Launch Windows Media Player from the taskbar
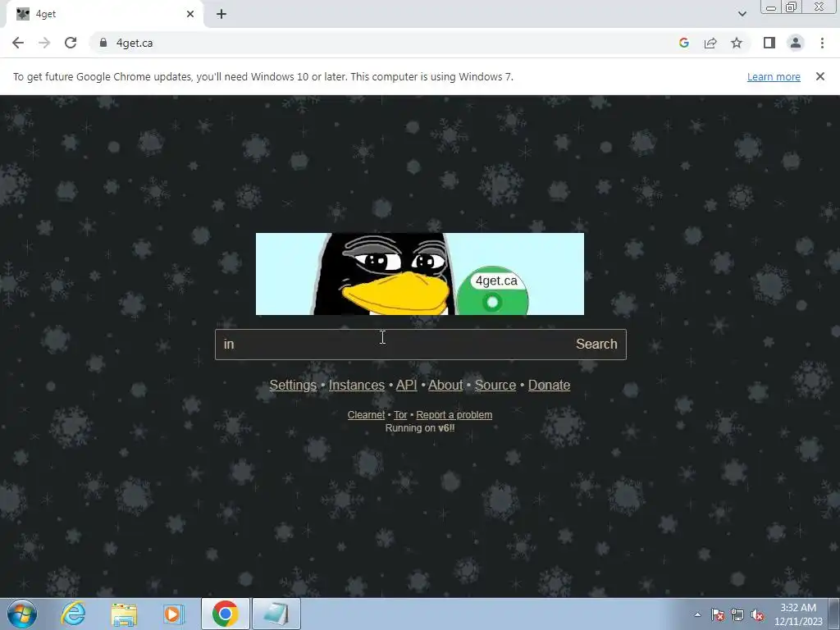 click(173, 614)
